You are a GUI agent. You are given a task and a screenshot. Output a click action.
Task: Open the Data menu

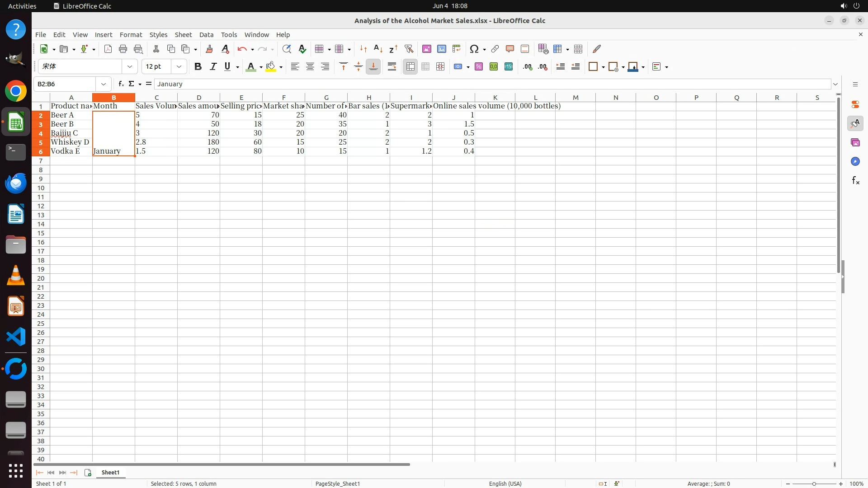206,35
